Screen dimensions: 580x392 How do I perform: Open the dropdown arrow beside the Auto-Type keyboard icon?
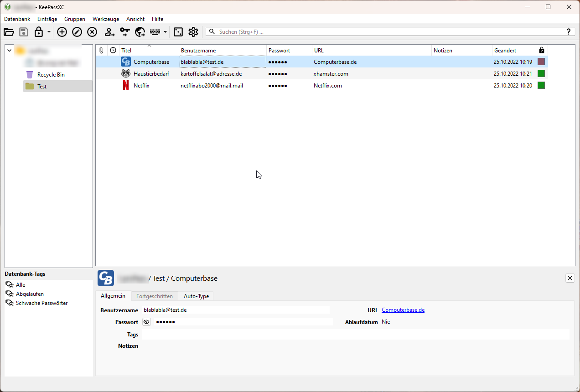tap(165, 32)
